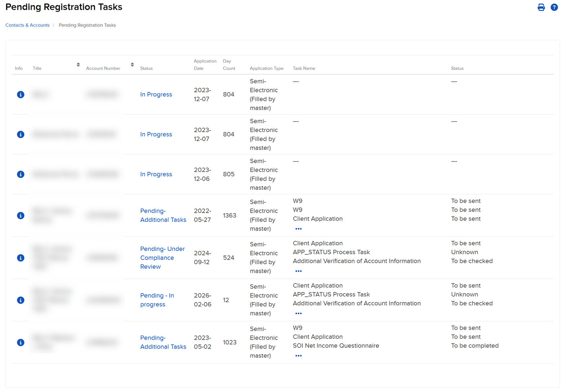Expand ellipsis under Additional Verification of Account Information
Screen dimensions: 564x392
299,271
